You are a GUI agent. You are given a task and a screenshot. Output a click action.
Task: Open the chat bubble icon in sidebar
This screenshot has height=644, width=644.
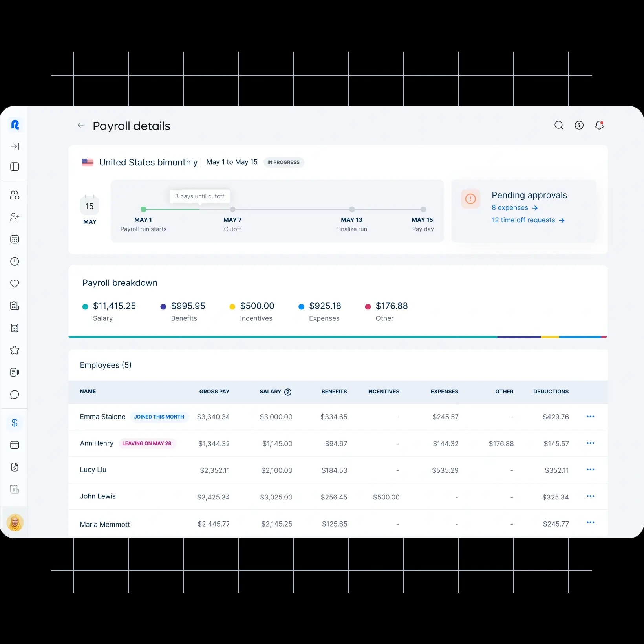15,395
